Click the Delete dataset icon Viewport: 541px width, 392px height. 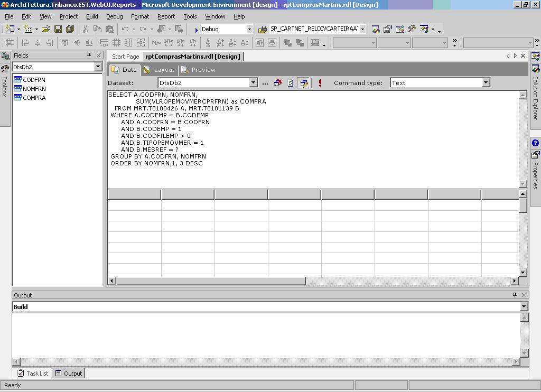point(278,83)
